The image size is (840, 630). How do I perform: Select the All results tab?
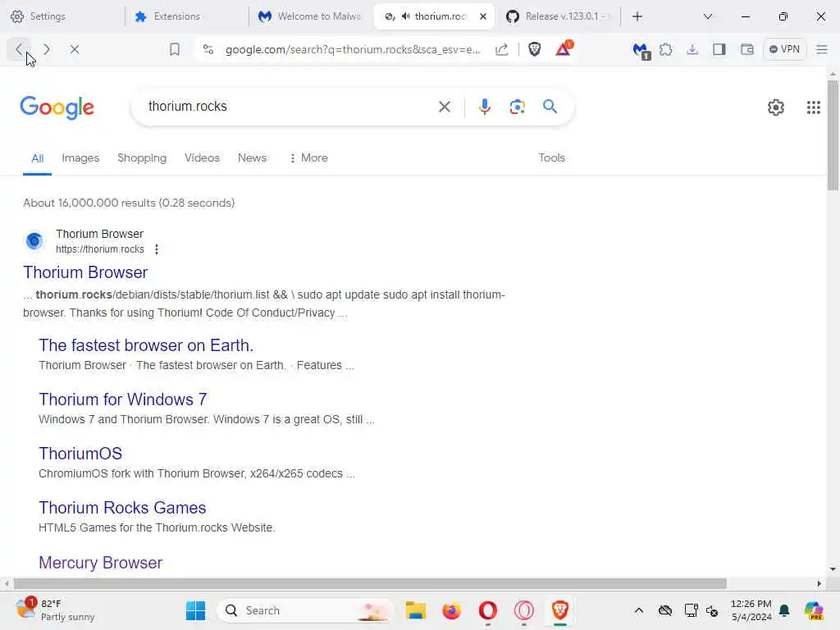[37, 158]
